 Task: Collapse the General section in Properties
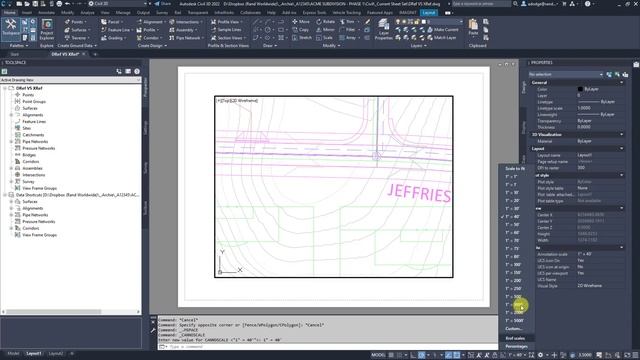(x=622, y=82)
